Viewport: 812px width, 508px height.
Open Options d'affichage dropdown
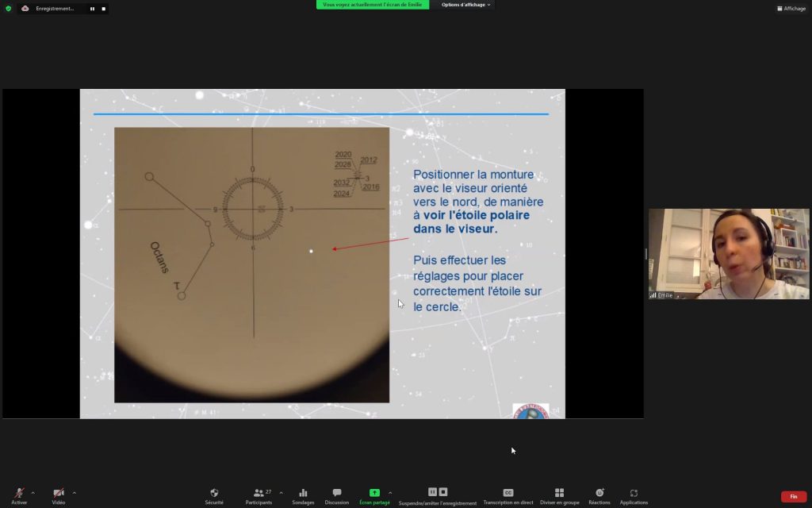pyautogui.click(x=465, y=5)
